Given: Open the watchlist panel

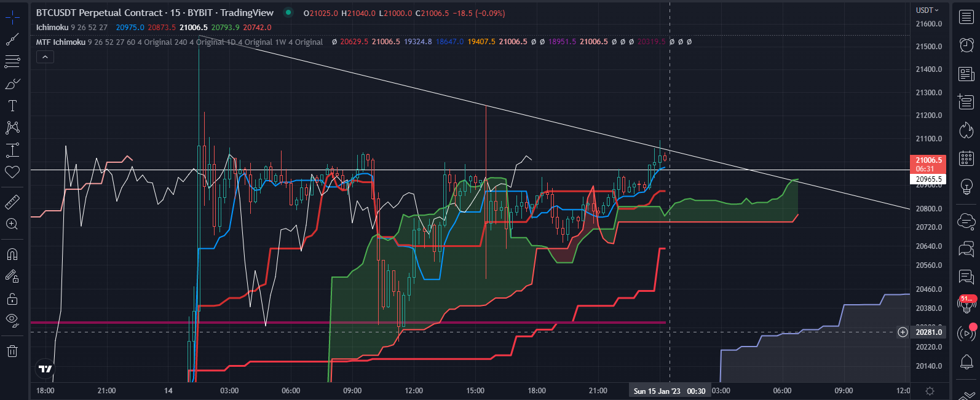Looking at the screenshot, I should 966,17.
